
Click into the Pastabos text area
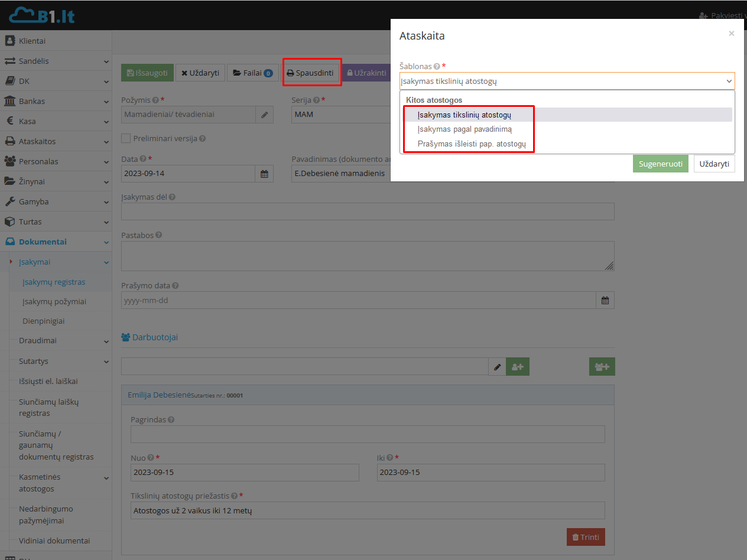pos(367,256)
